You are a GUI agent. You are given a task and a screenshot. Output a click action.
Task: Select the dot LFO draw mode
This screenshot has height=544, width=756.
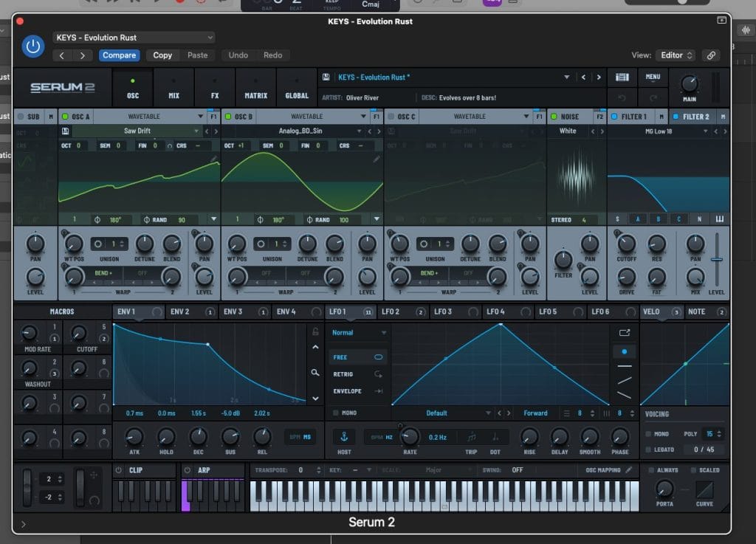625,352
